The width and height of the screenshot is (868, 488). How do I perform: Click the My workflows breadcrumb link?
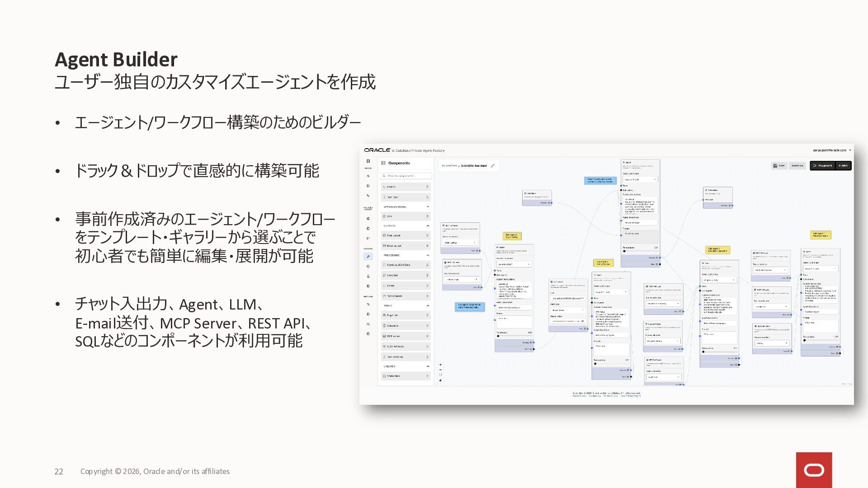coord(449,166)
